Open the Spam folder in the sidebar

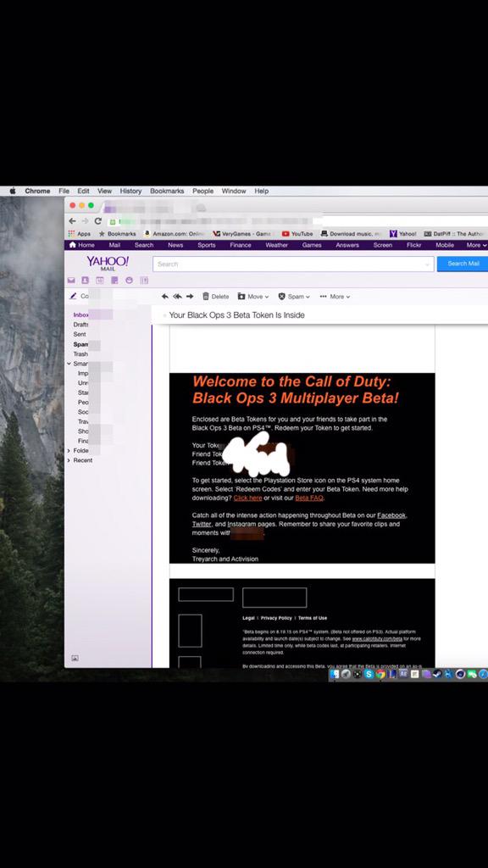80,344
